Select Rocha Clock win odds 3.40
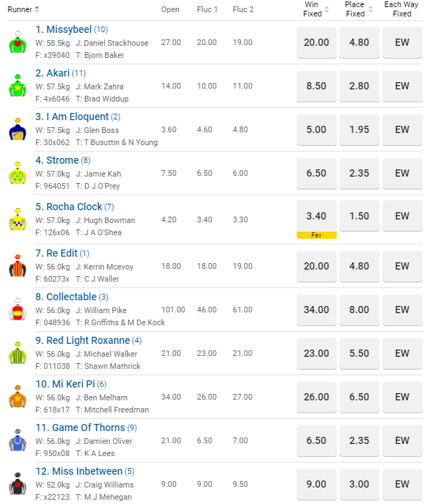 click(x=316, y=216)
